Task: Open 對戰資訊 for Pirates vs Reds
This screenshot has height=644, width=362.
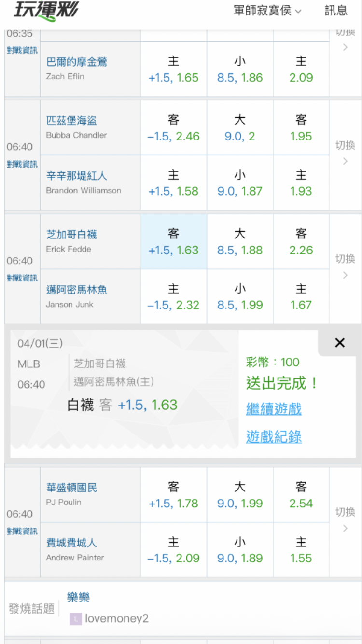Action: coord(22,164)
